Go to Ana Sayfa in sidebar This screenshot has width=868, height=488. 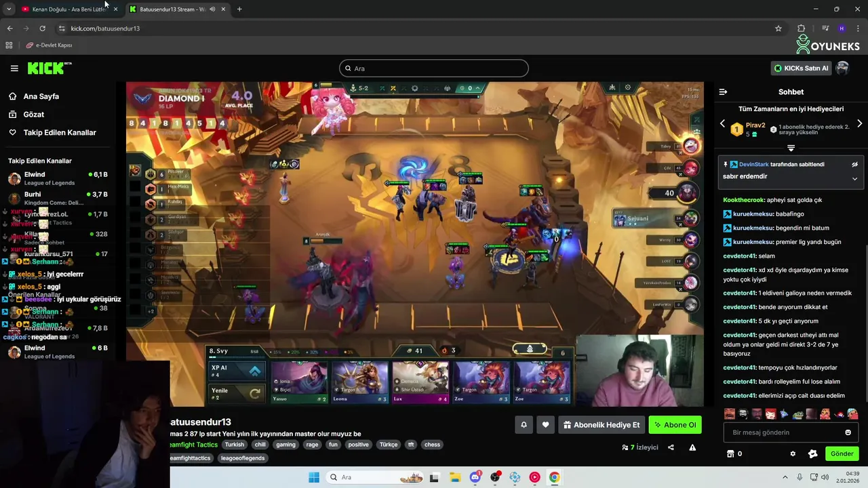pyautogui.click(x=41, y=96)
